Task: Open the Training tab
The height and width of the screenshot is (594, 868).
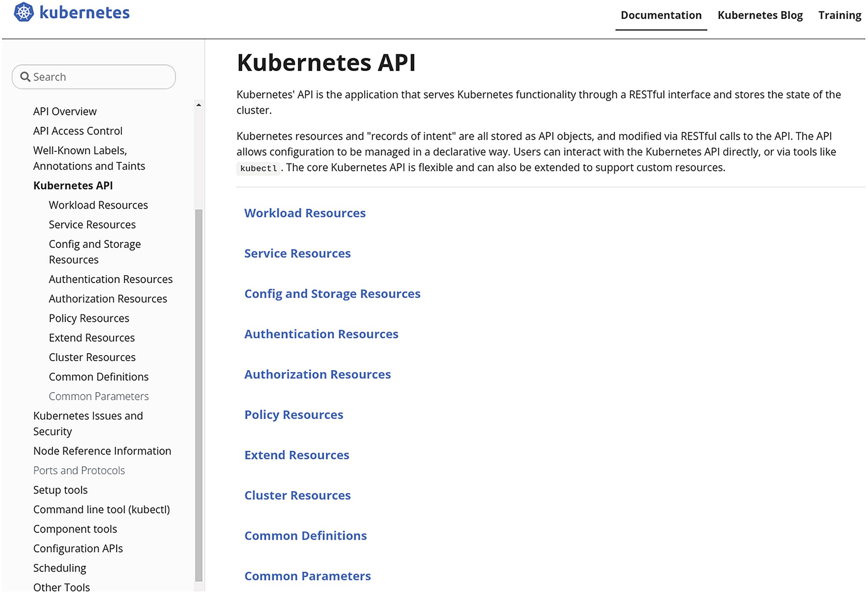Action: tap(839, 15)
